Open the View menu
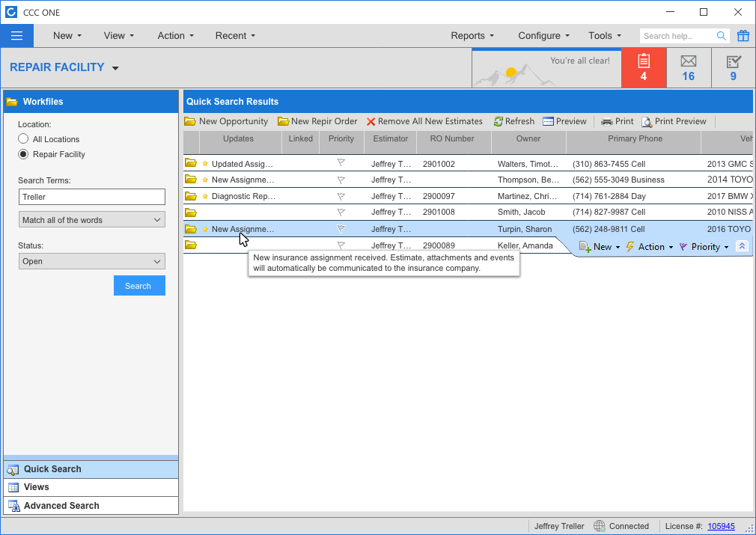This screenshot has width=756, height=535. [119, 36]
